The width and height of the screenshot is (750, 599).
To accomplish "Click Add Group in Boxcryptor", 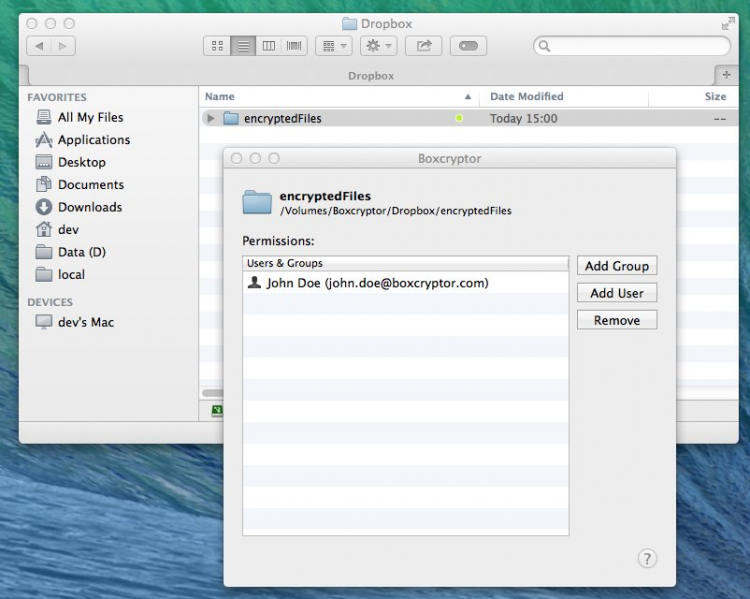I will (x=617, y=266).
